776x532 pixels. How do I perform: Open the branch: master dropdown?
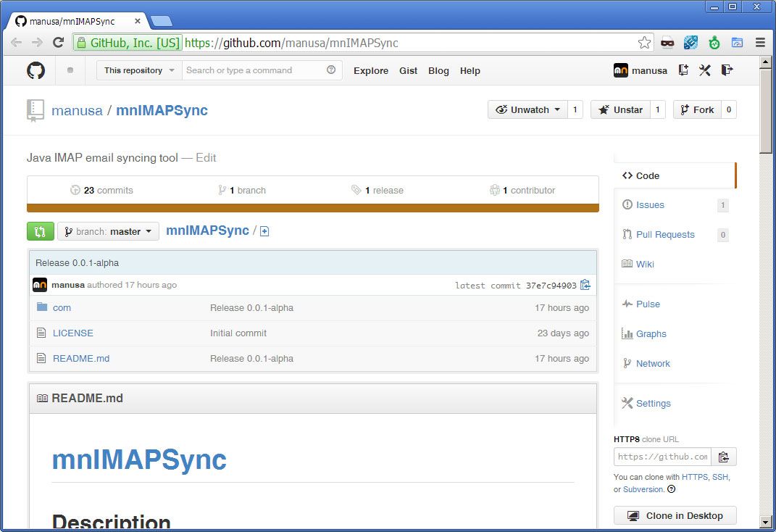[x=108, y=230]
